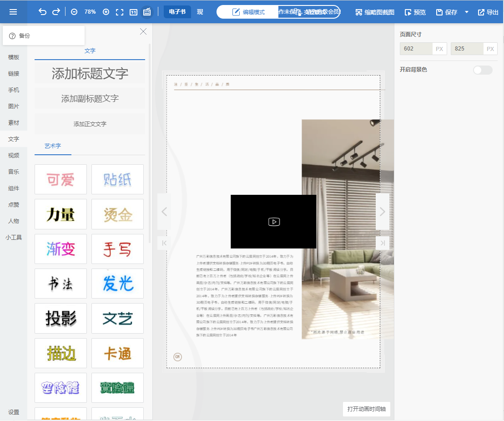Jump to the first page icon
Screen dimensions: 504x421
coord(164,243)
